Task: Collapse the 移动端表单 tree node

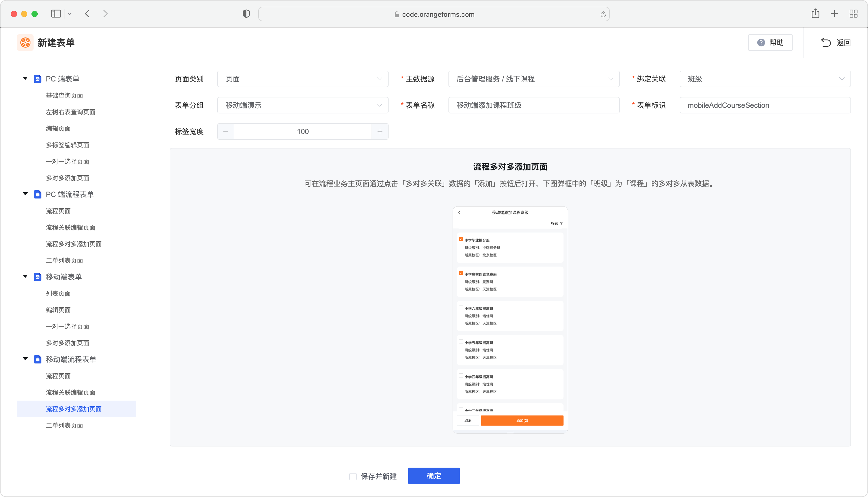Action: click(25, 277)
